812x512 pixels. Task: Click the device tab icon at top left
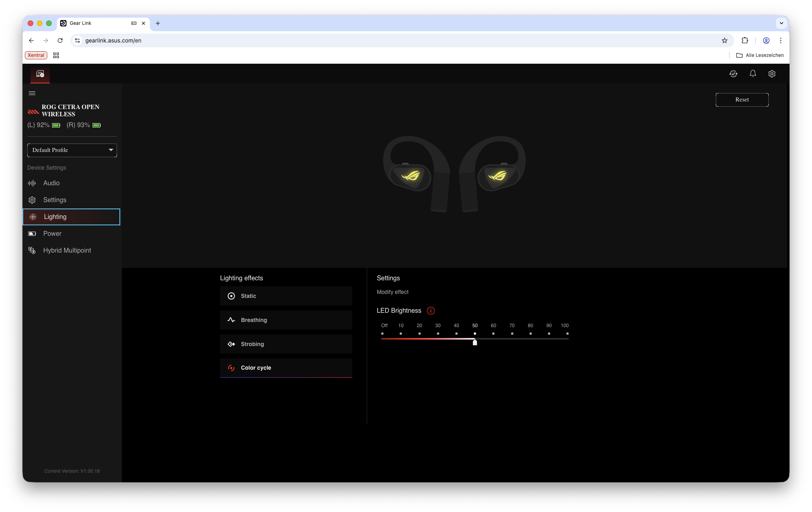[x=40, y=74]
